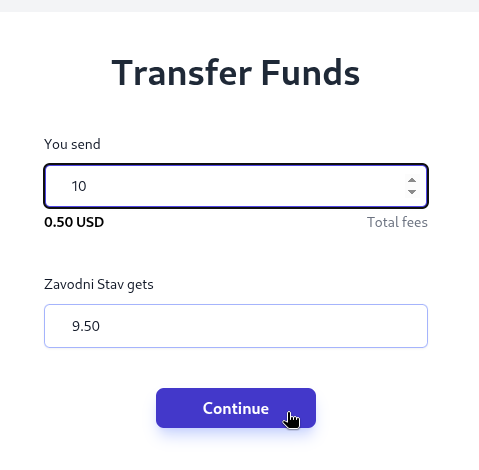Click the decrement arrow in the You send field

pyautogui.click(x=412, y=192)
